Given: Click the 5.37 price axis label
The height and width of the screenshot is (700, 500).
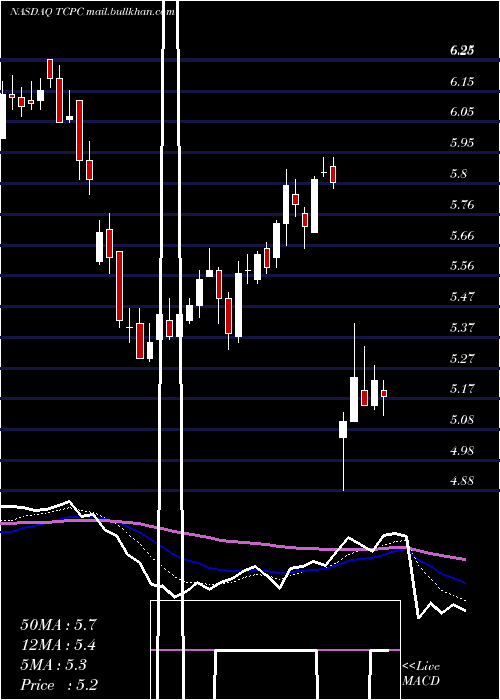Looking at the screenshot, I should click(462, 328).
